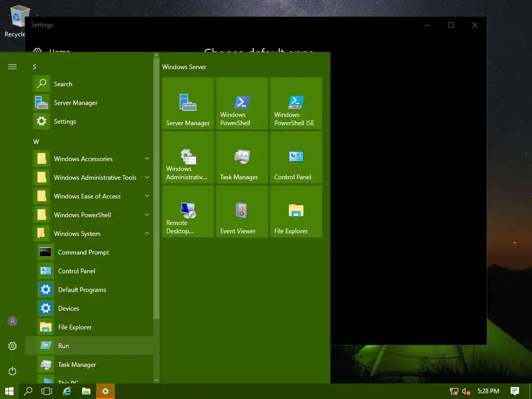Click the Show desktop button on the taskbar
The width and height of the screenshot is (532, 399).
pos(530,391)
